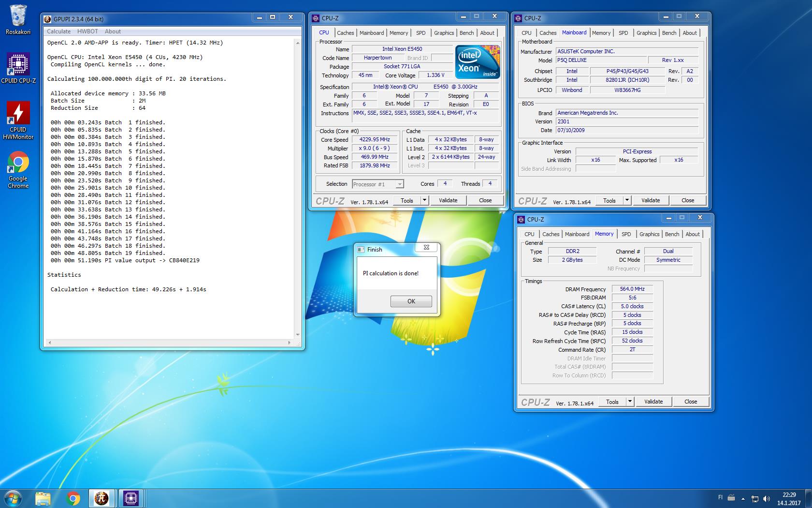812x508 pixels.
Task: Switch to CPU-Z in the taskbar
Action: click(x=131, y=498)
